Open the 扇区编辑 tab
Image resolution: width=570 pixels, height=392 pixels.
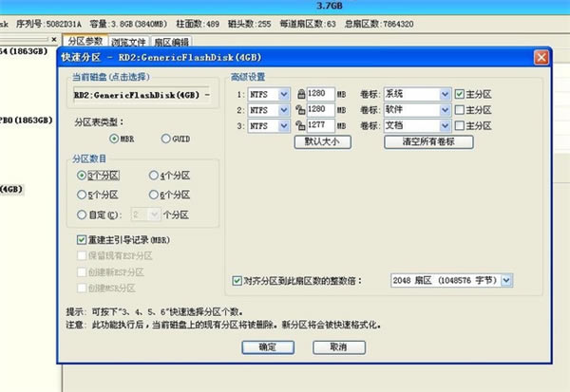[x=171, y=42]
